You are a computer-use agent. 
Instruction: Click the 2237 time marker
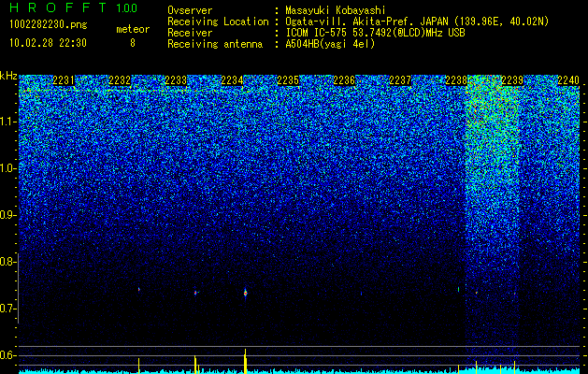tap(400, 80)
